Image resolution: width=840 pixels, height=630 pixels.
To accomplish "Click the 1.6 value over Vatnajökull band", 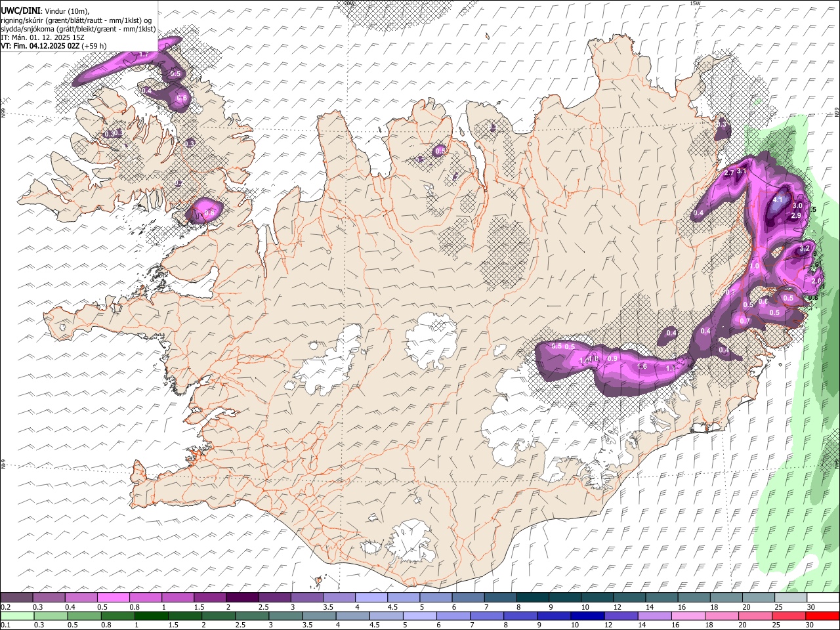I will click(x=642, y=366).
